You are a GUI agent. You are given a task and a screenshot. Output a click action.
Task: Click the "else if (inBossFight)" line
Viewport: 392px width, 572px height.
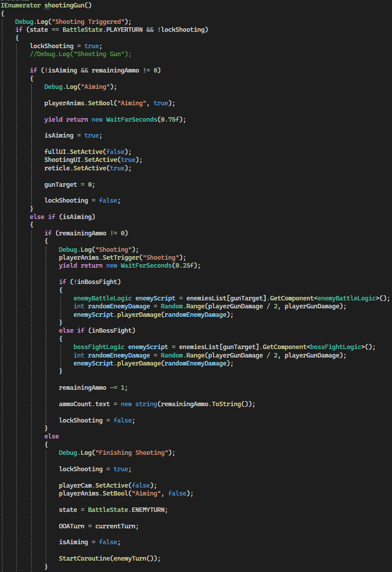97,331
